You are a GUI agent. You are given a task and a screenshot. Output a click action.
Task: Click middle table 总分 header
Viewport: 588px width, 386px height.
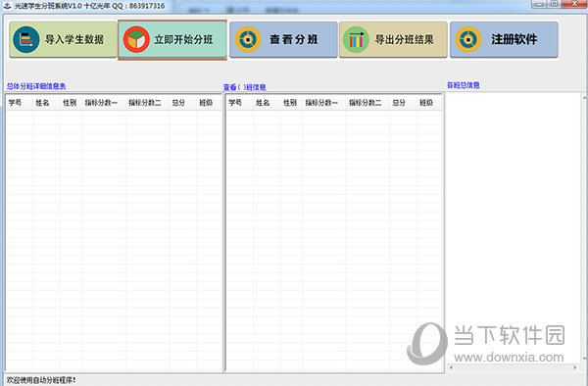[403, 103]
